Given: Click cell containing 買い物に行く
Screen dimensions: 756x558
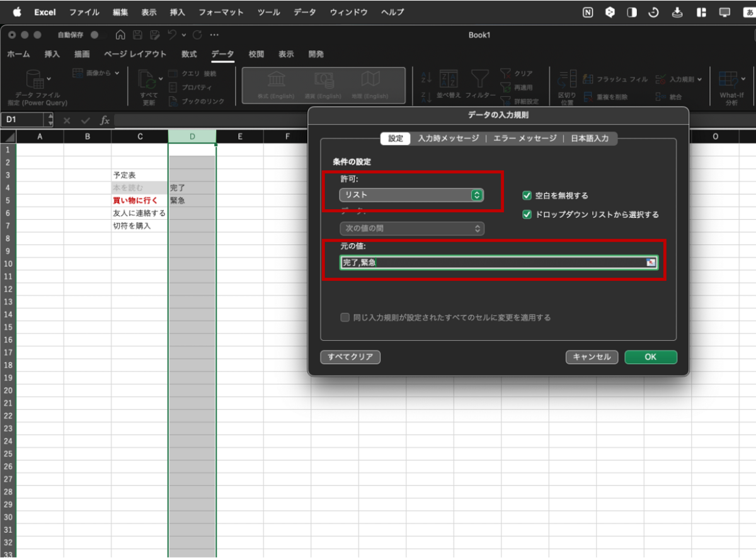Looking at the screenshot, I should tap(140, 200).
